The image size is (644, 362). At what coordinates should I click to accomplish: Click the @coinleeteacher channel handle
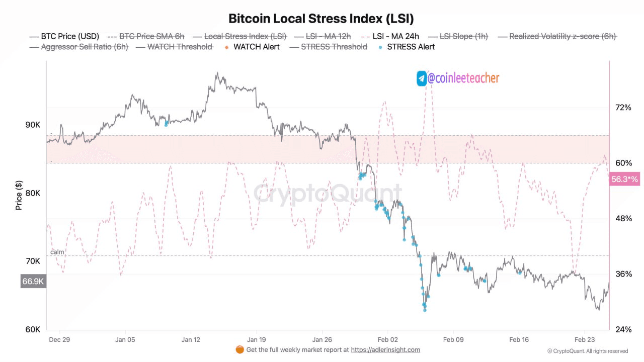(x=463, y=78)
